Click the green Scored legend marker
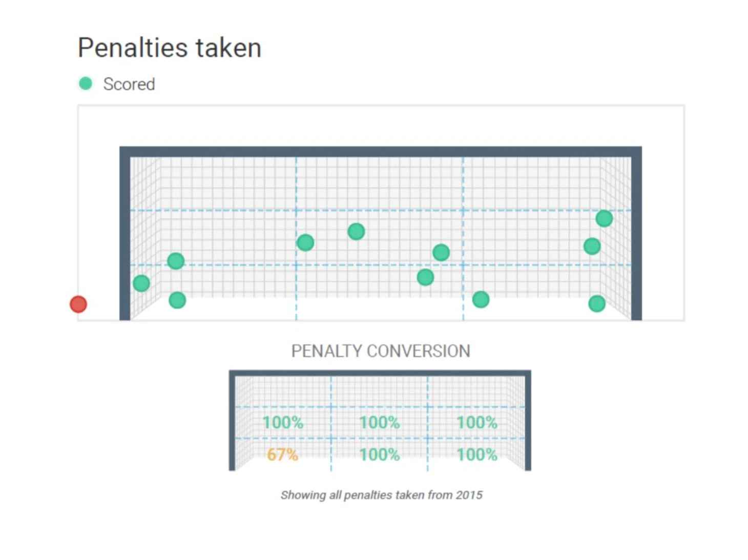Viewport: 748px width, 560px height. pos(86,84)
